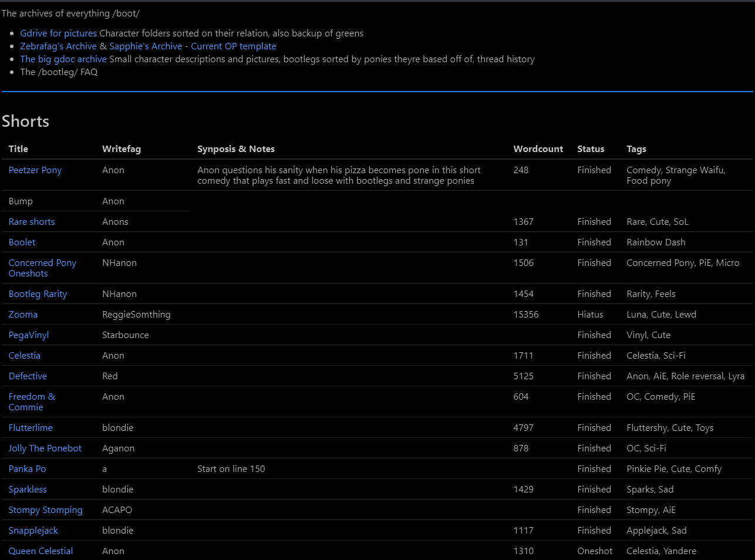Open the Queen Celestial story link
Screen dimensions: 755x560
(41, 551)
